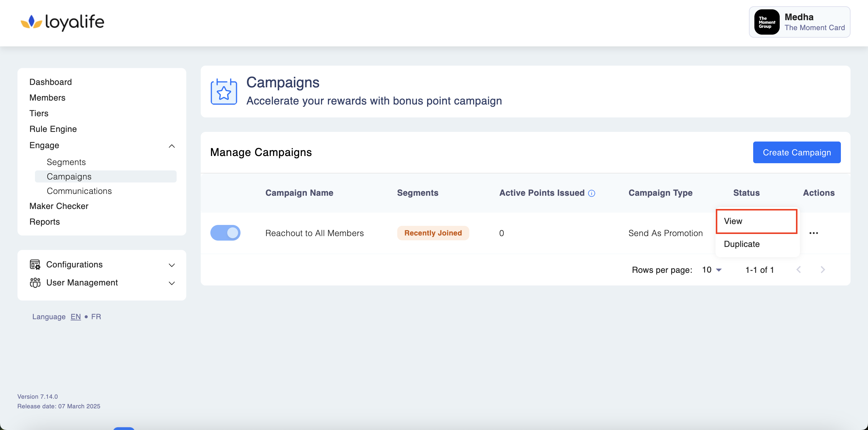Click the User Management people icon
The height and width of the screenshot is (430, 868).
[x=35, y=282]
